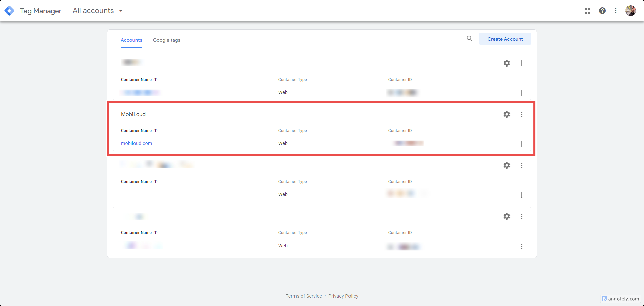Open container row menu in bottom account card

(x=522, y=246)
